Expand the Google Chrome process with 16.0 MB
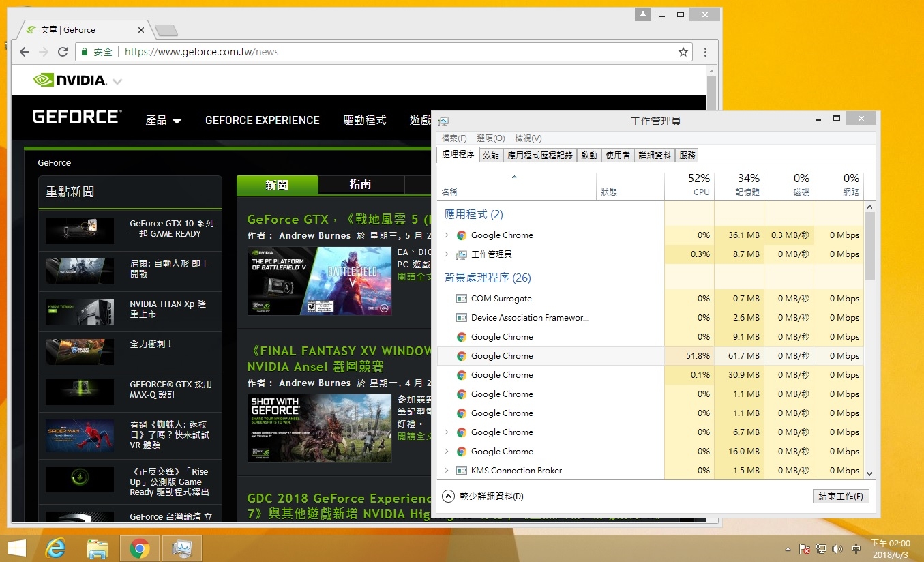924x562 pixels. point(447,452)
